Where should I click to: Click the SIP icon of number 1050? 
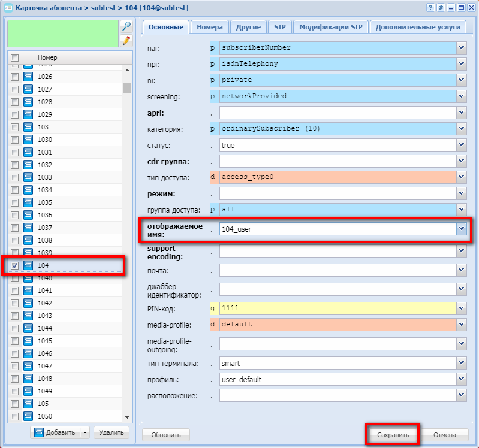click(28, 416)
